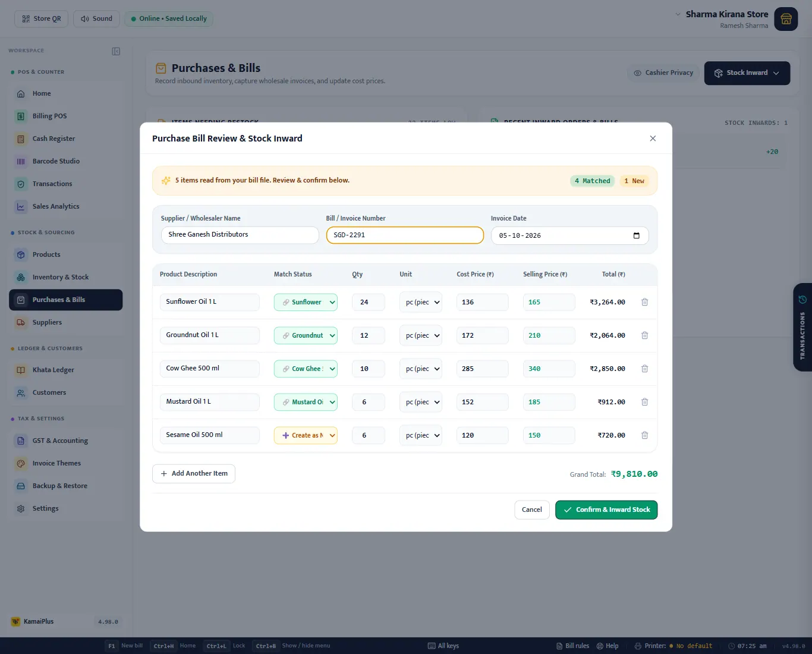
Task: Open Sunflower match status dropdown
Action: click(306, 302)
